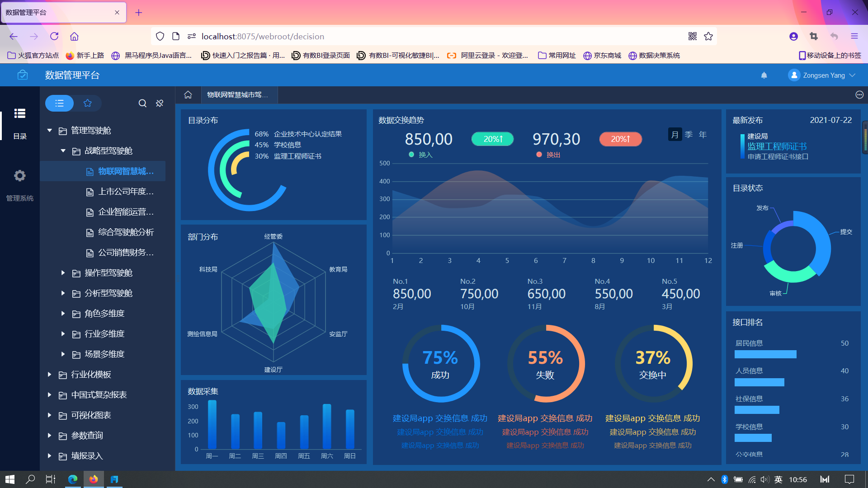Click the 37% 交换中 progress ring
This screenshot has height=488, width=868.
click(653, 364)
